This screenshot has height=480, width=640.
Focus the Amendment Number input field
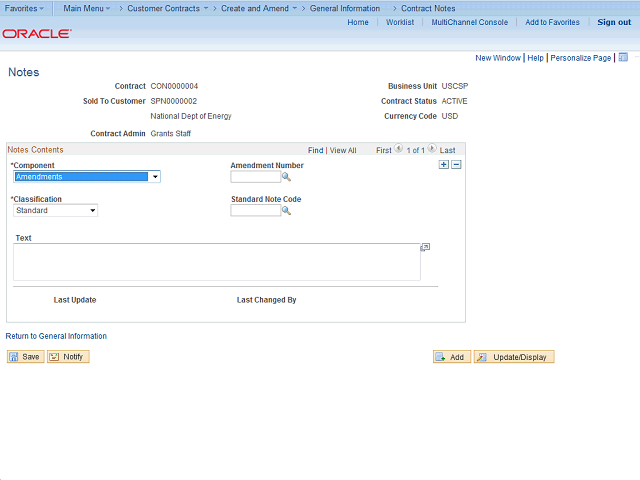pos(256,177)
